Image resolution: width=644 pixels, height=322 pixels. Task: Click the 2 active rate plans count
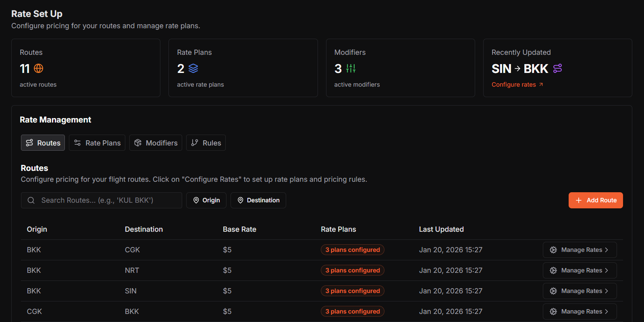[x=181, y=69]
